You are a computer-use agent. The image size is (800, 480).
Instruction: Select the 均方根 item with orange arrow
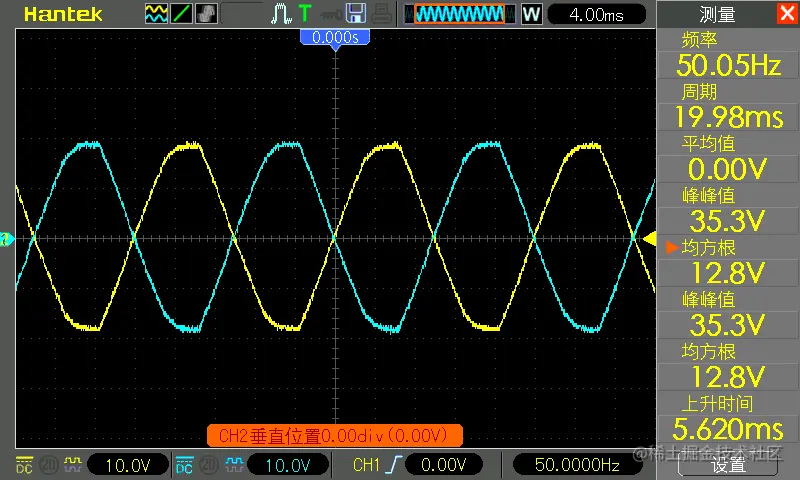[708, 248]
